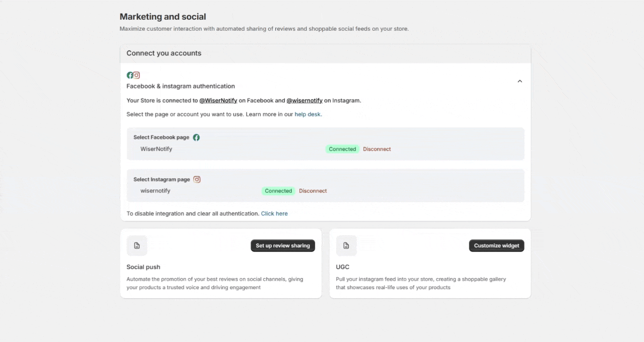Click the Facebook & instagram authentication title
This screenshot has height=342, width=644.
click(x=181, y=86)
